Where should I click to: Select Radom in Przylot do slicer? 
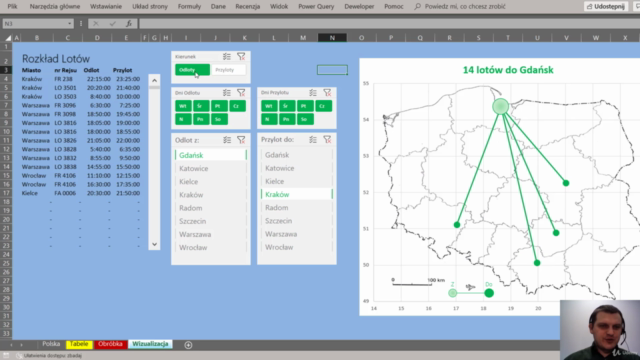point(297,208)
